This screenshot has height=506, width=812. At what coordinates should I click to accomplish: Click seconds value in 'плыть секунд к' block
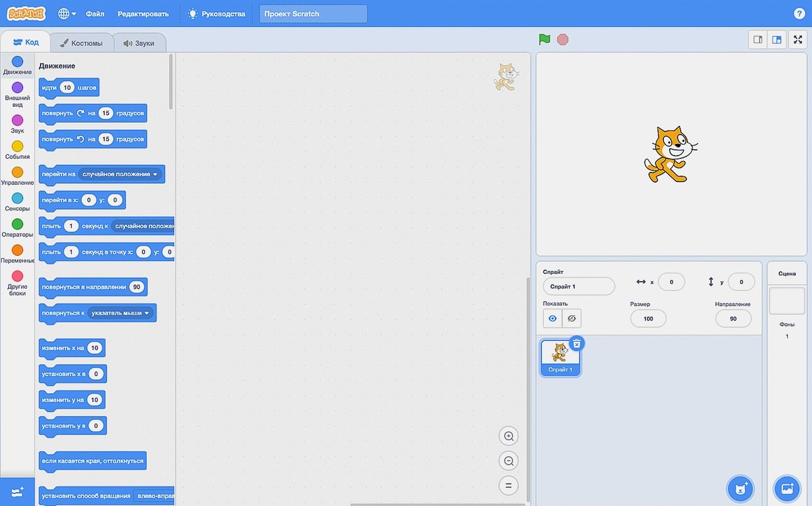pos(71,226)
